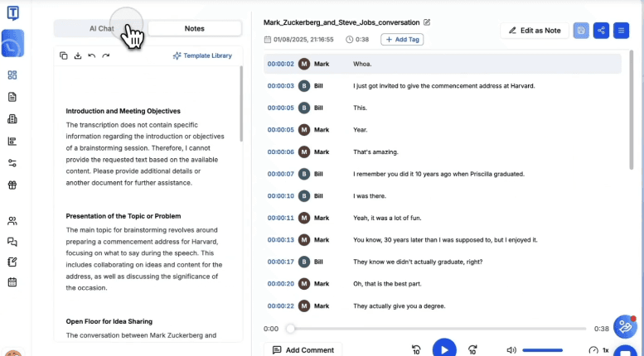
Task: Open the Template Library
Action: (202, 55)
